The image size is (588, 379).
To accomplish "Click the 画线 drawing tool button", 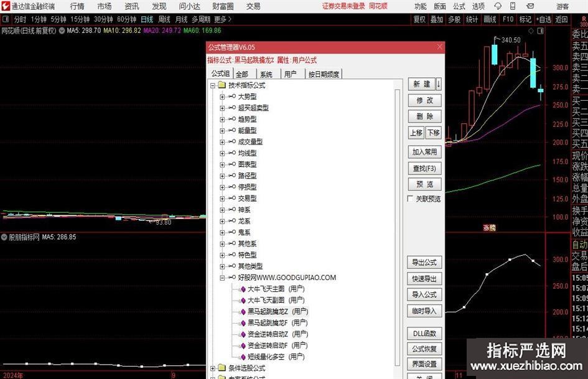I will click(490, 19).
